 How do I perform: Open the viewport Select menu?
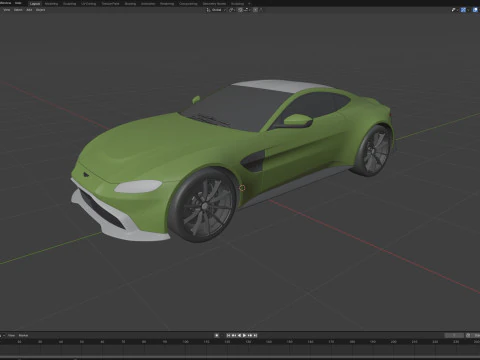click(18, 10)
